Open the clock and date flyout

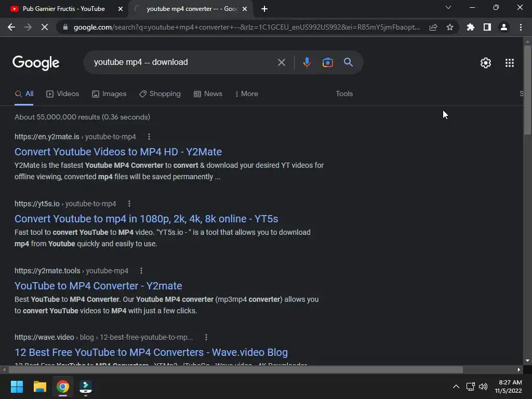[508, 387]
